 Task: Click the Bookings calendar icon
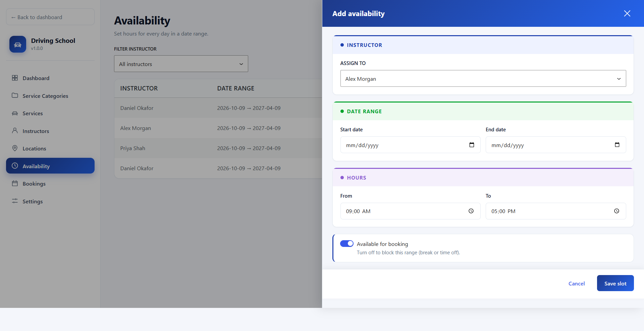pyautogui.click(x=15, y=183)
